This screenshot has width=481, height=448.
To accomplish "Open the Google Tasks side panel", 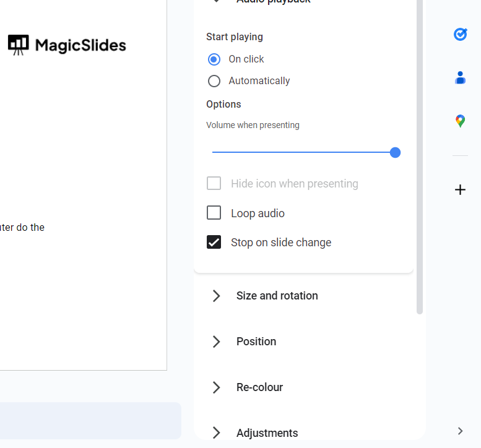I will [x=460, y=34].
